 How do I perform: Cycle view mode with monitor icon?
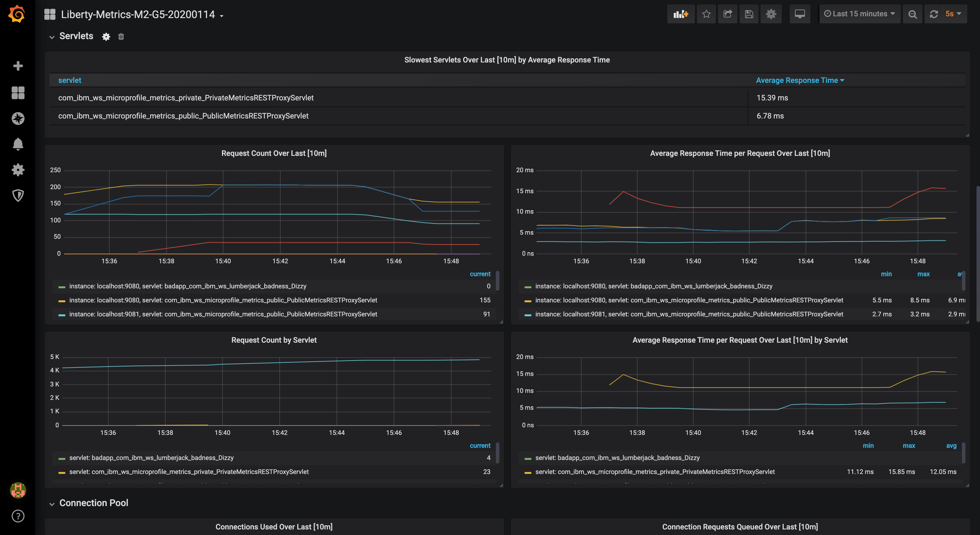[800, 14]
